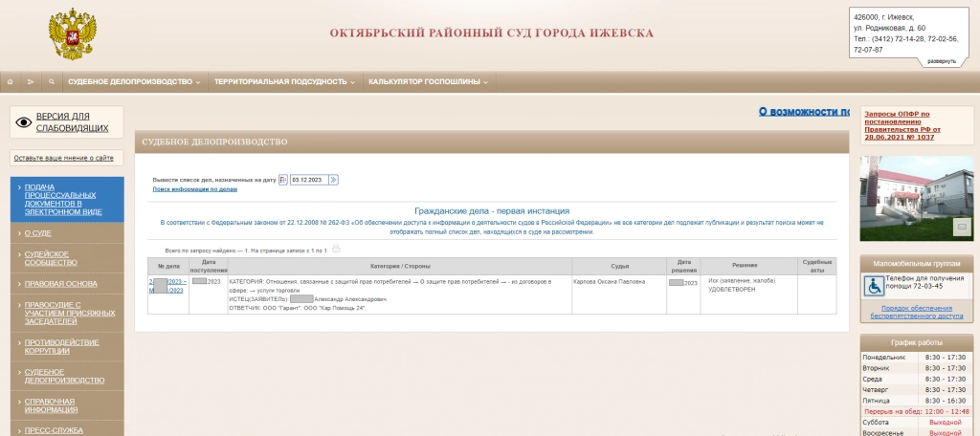
Task: Select Подача процессуальных документов в электронном виде
Action: (x=67, y=199)
